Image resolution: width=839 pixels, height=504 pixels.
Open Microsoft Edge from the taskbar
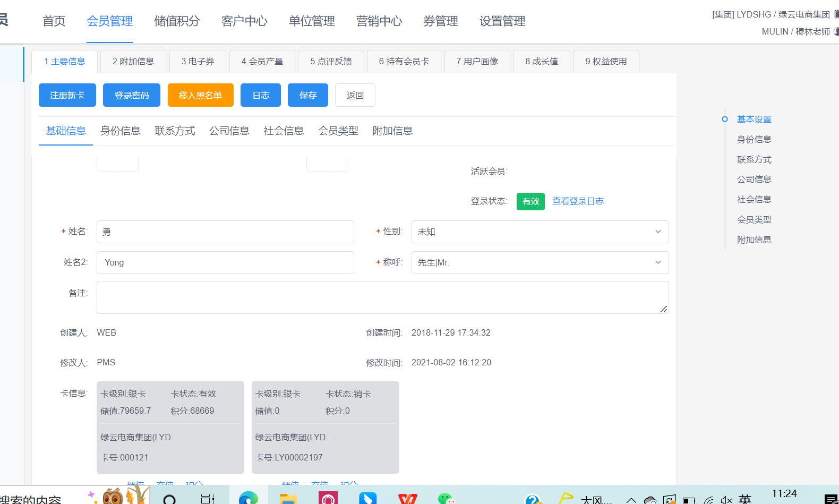click(248, 498)
